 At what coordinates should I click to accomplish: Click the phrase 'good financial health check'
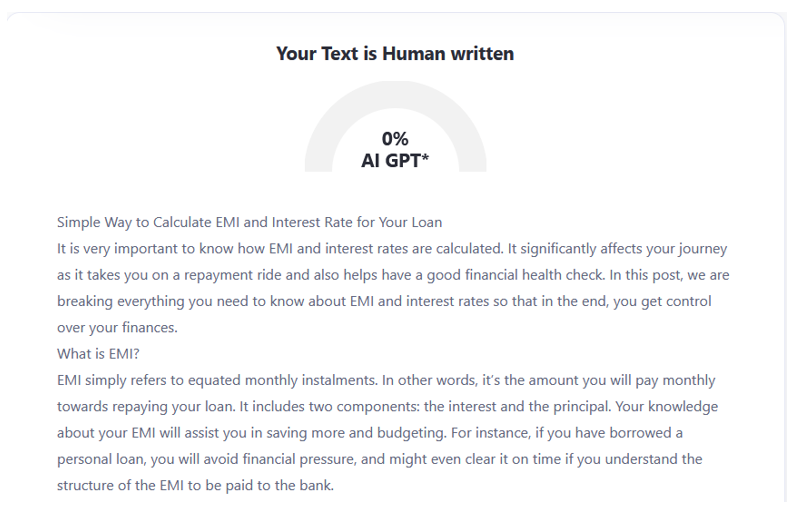coord(515,275)
